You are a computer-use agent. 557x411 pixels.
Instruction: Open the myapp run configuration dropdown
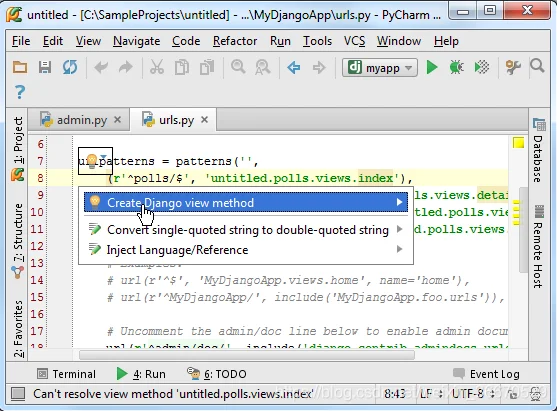pos(379,67)
